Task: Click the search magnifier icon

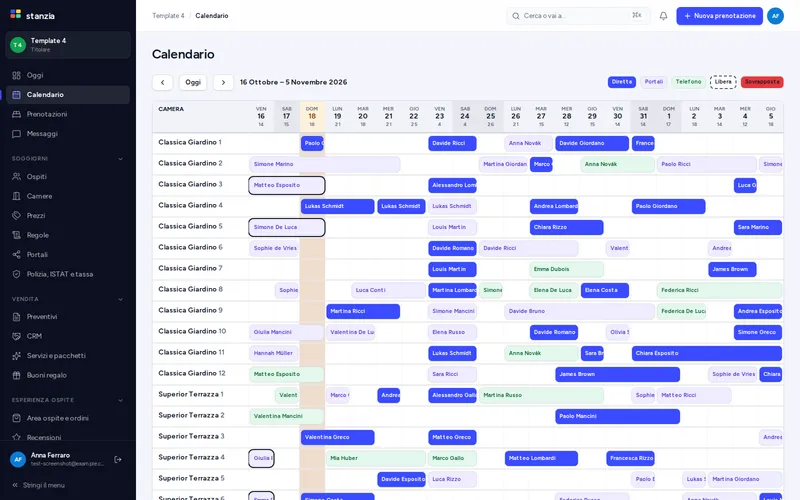Action: pos(516,16)
